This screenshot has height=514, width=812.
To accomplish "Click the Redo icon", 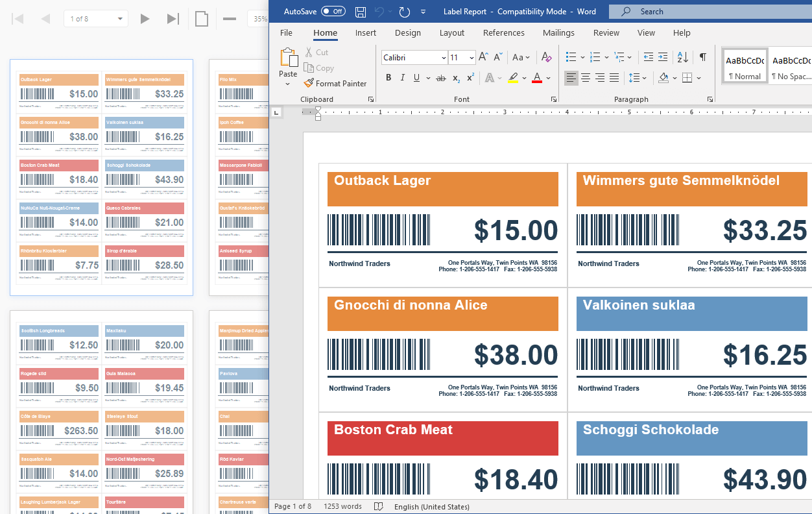I will [x=404, y=11].
